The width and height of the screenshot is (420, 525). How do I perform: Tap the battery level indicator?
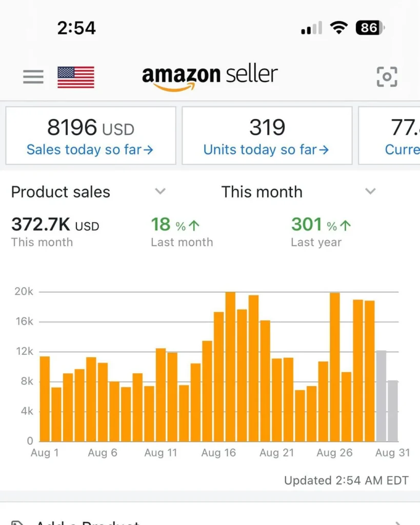click(370, 28)
